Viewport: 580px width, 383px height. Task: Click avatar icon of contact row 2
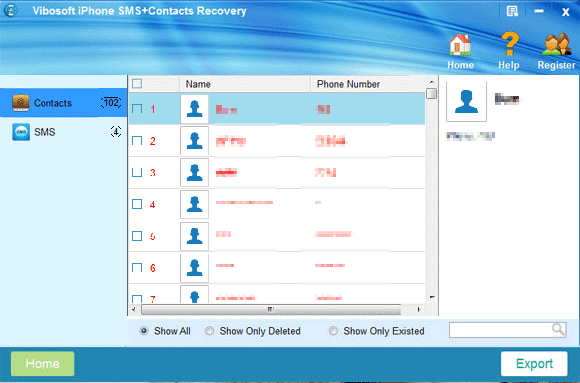pos(195,141)
